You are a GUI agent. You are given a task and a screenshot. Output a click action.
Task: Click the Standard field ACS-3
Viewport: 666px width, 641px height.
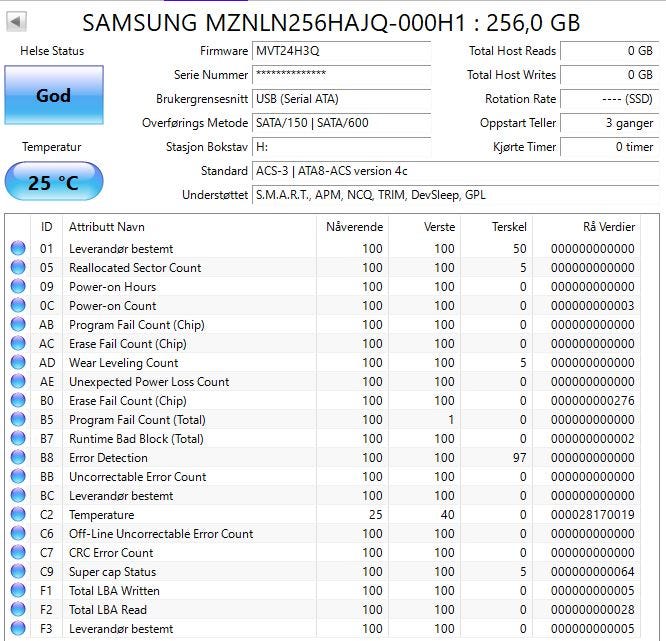tap(455, 170)
